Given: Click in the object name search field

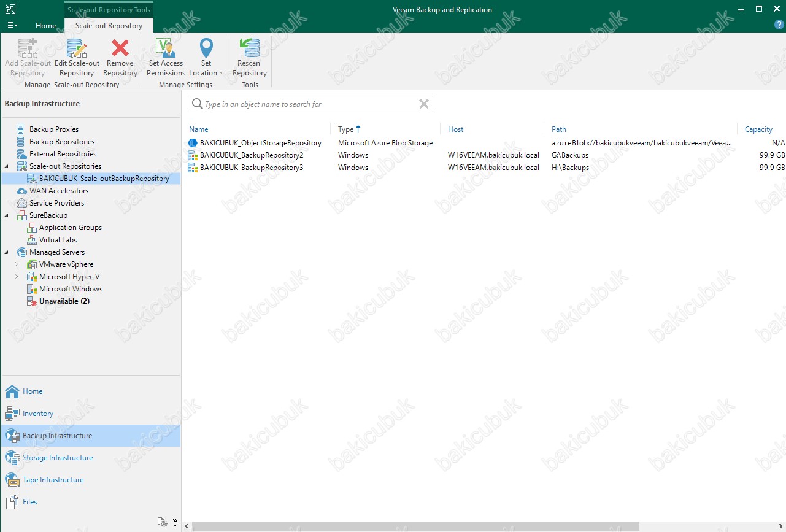Looking at the screenshot, I should (x=310, y=104).
